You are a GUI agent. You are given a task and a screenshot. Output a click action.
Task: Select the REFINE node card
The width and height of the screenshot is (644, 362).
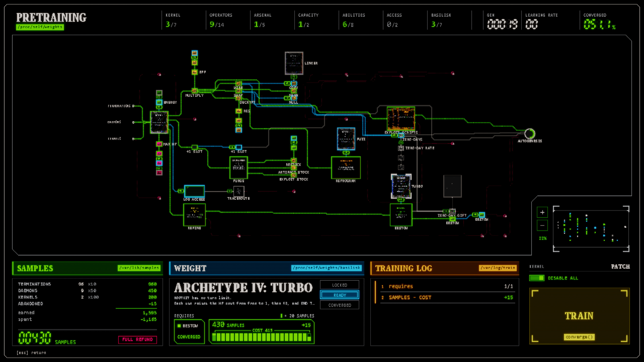tap(195, 215)
